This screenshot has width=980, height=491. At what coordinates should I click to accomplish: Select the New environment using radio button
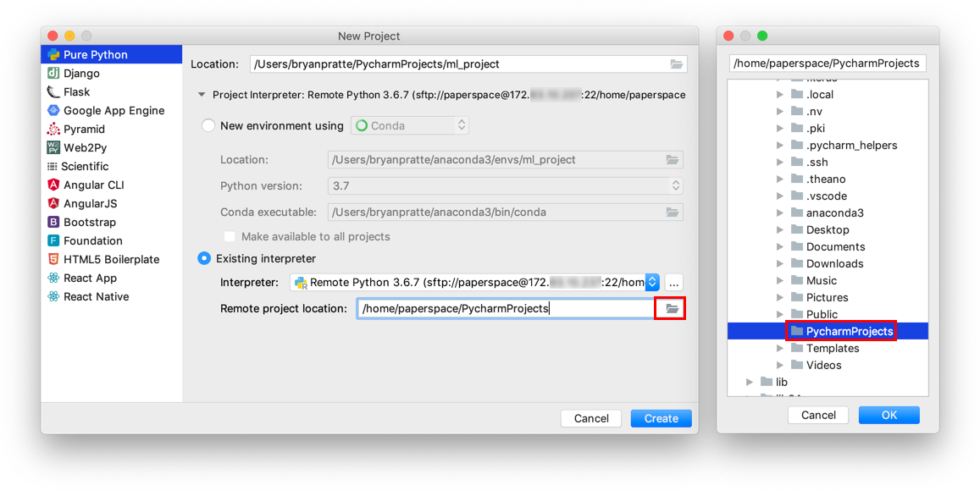[x=208, y=126]
